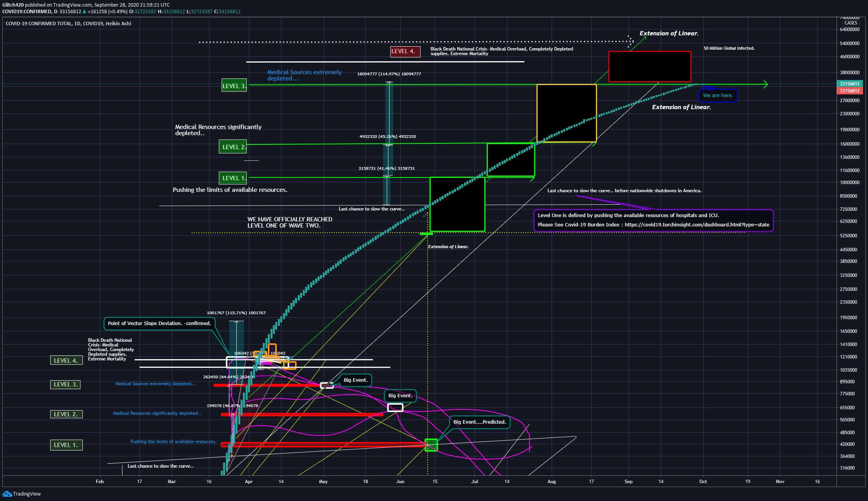Click the green 33156812 price axis label

(849, 84)
